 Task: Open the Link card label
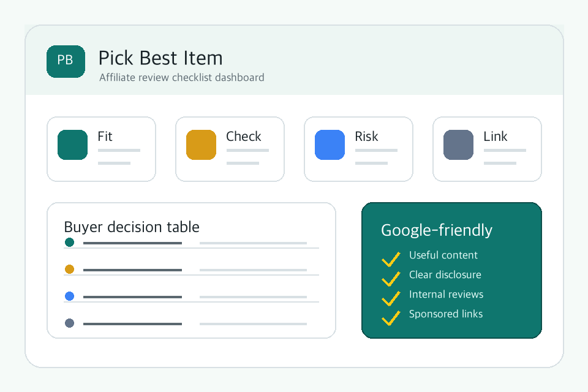click(x=496, y=136)
